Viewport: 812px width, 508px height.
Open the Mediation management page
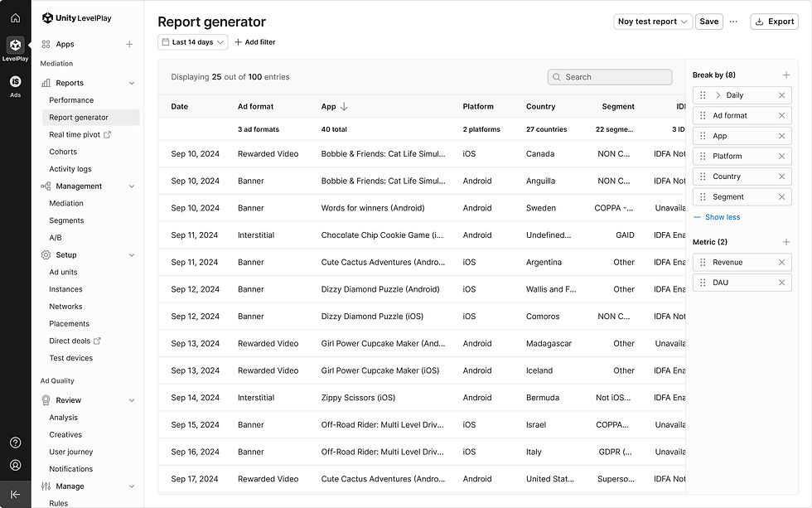pyautogui.click(x=66, y=204)
